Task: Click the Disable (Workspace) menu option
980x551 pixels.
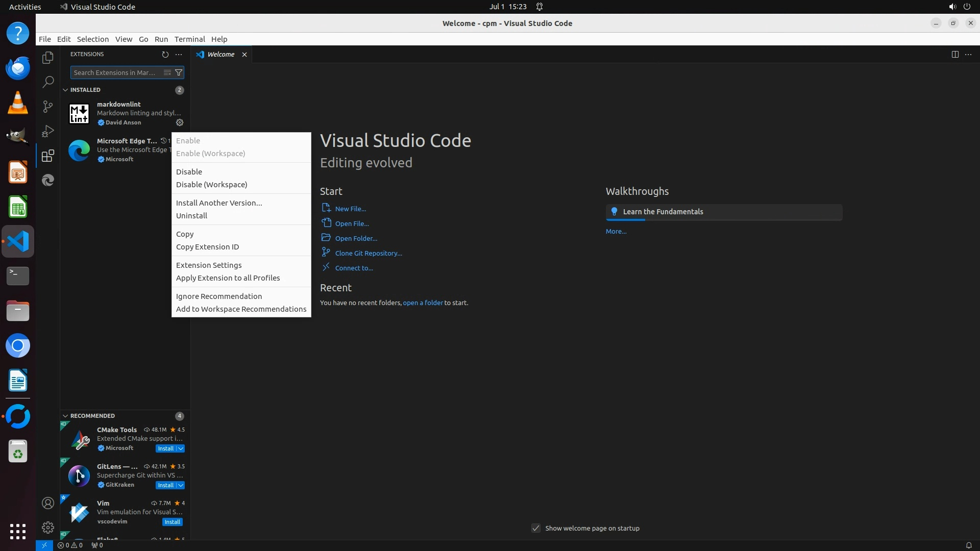Action: pos(211,185)
